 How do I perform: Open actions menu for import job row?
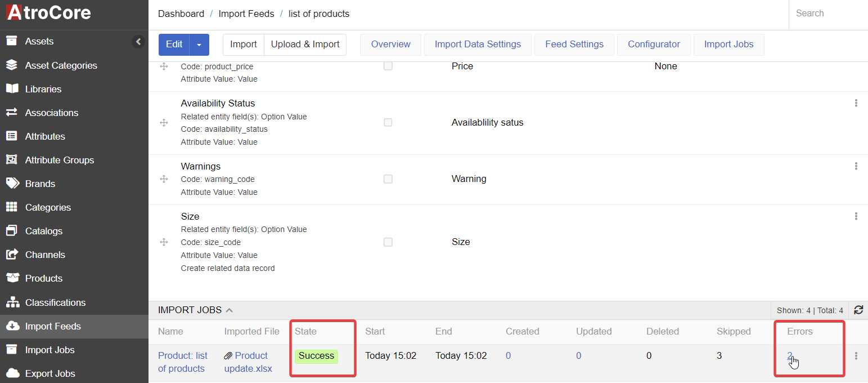point(856,356)
